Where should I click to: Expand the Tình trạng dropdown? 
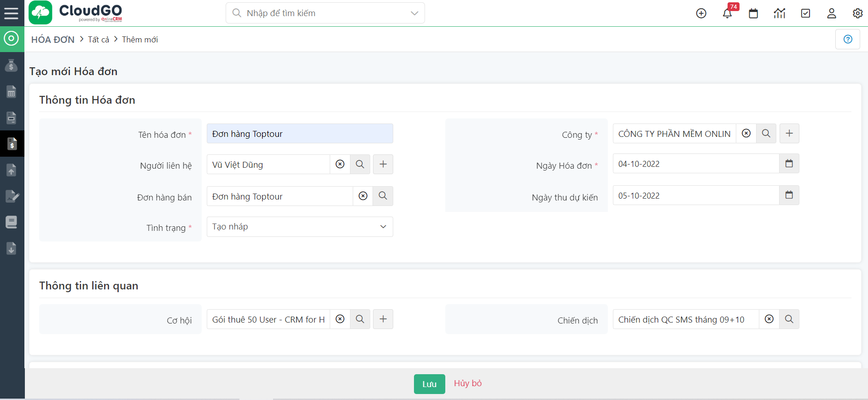point(383,227)
